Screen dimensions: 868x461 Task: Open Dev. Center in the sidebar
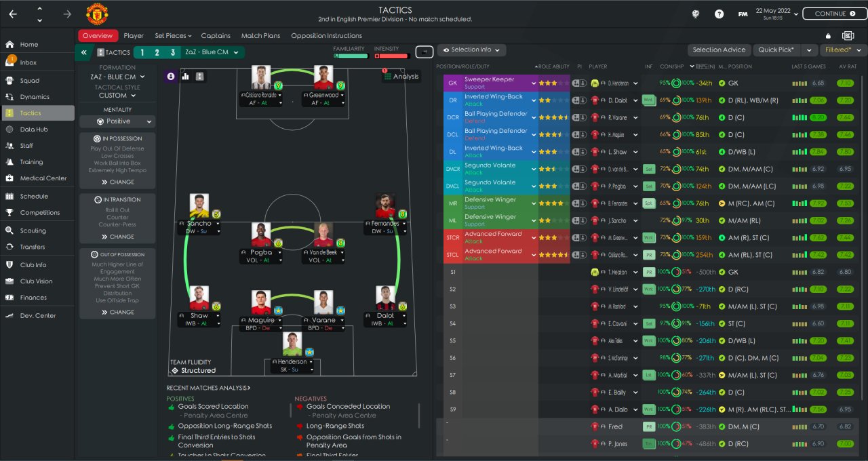pos(37,316)
